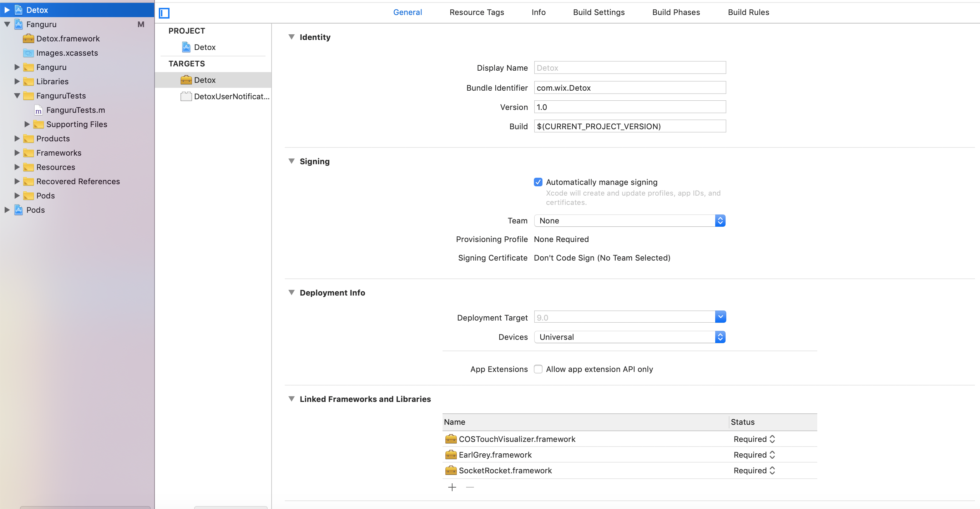Click the Detox project icon in navigator
The width and height of the screenshot is (980, 509).
[19, 10]
